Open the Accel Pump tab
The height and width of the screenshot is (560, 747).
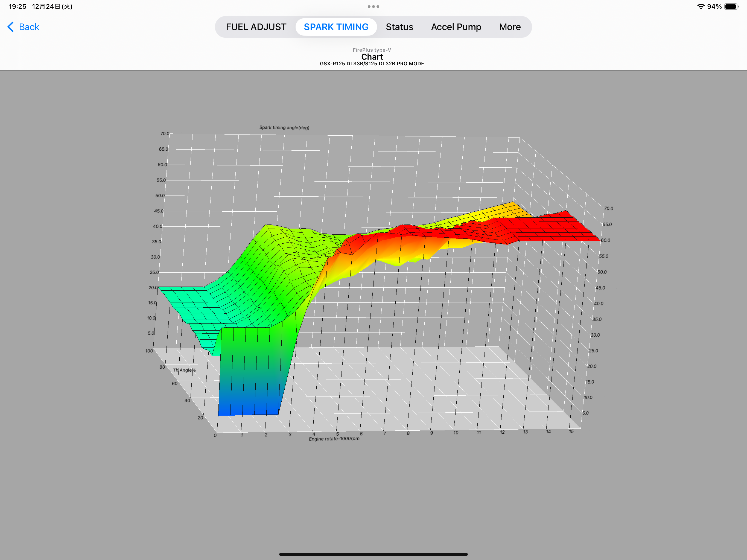coord(456,27)
